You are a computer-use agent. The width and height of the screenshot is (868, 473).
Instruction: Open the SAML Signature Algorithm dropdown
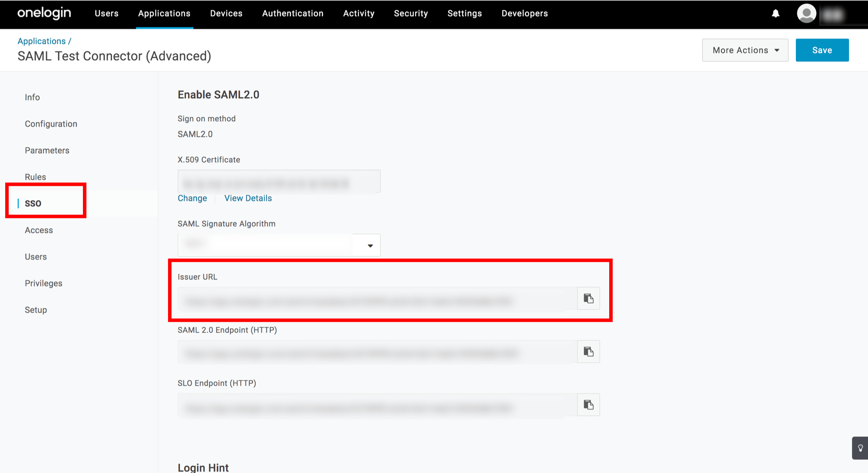[x=279, y=245]
